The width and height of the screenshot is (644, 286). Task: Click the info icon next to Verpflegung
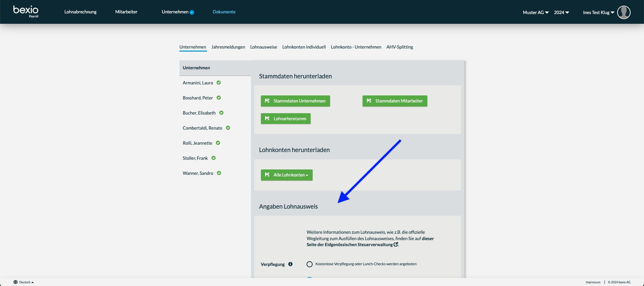290,264
